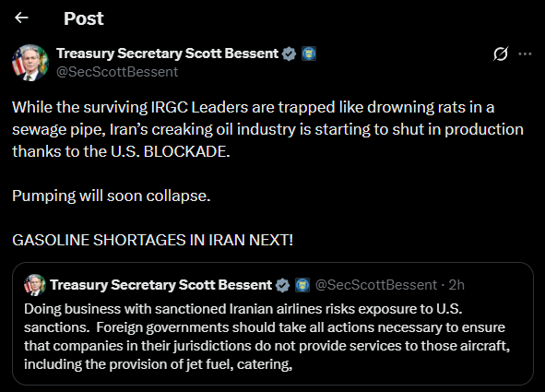Open the Grok explain post icon
The image size is (545, 392).
pos(501,53)
